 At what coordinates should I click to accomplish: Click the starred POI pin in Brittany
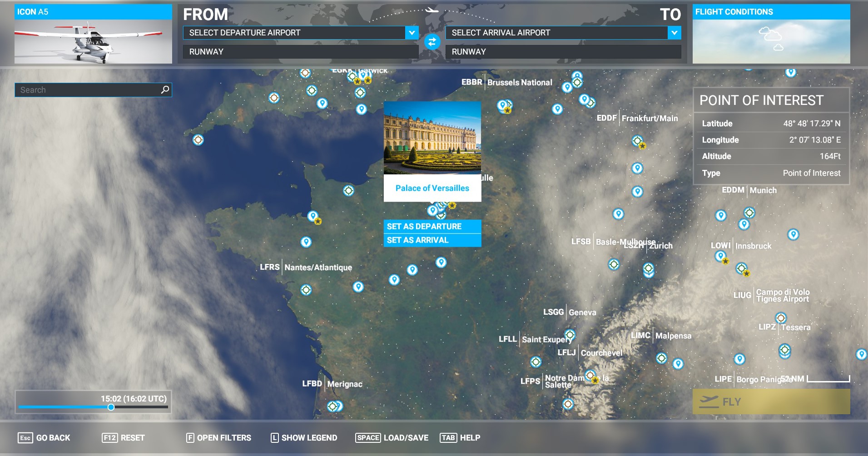(313, 217)
